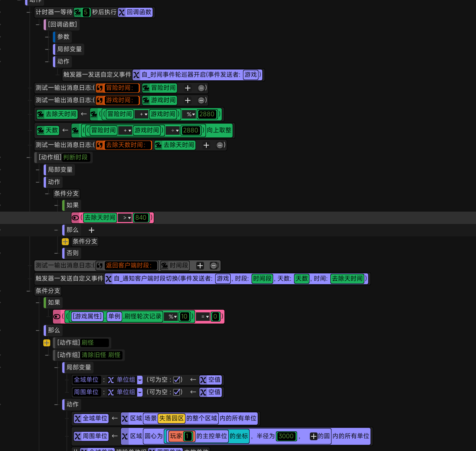Click X icon of 自_时间事件轮巡器开启 event
The width and height of the screenshot is (476, 451).
(136, 75)
